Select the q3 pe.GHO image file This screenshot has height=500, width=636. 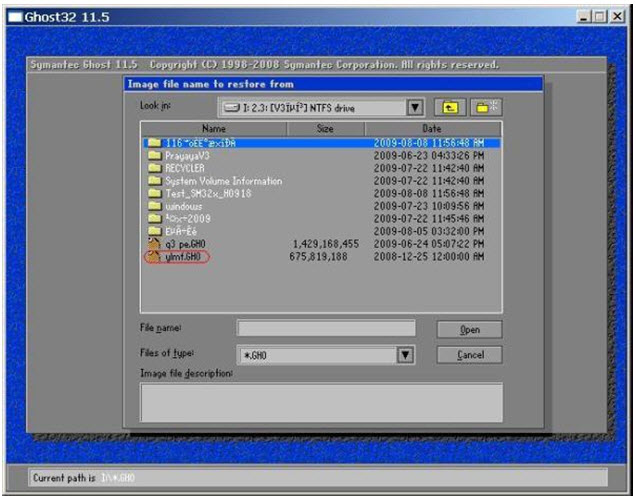coord(183,243)
